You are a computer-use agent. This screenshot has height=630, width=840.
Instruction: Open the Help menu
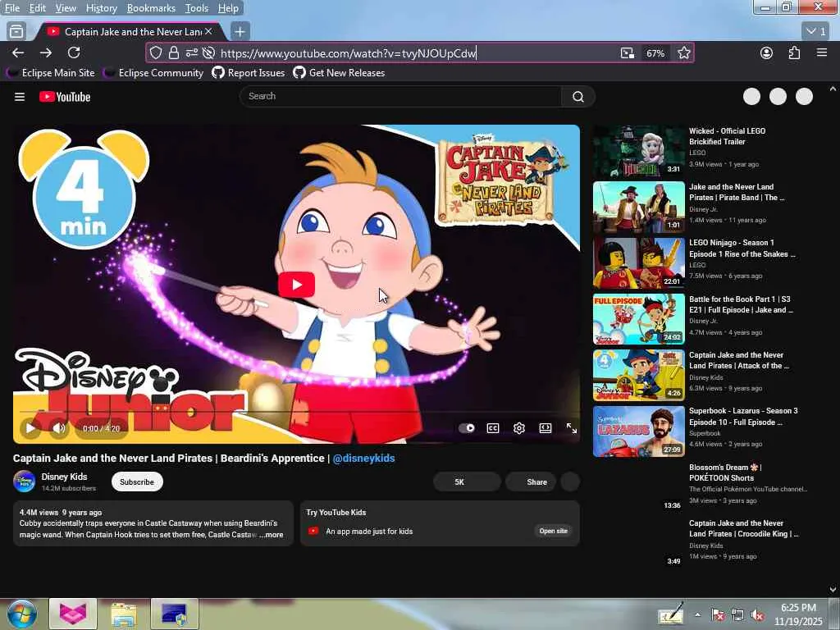[228, 8]
